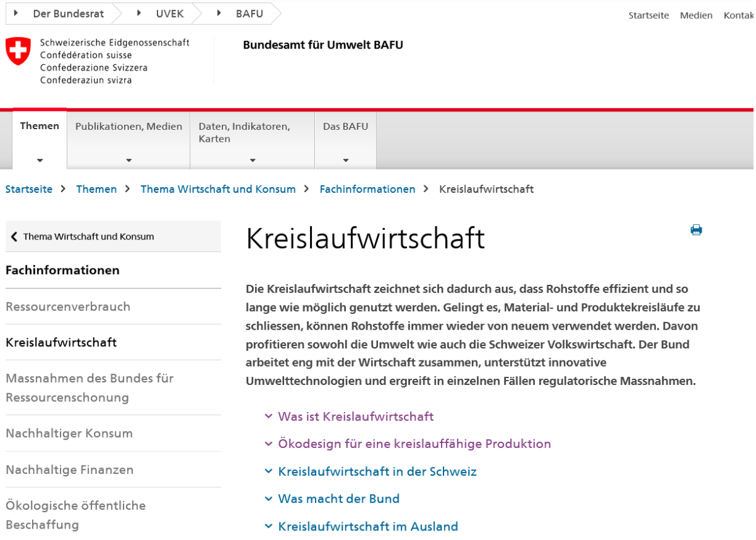Click the Medien link at top right
This screenshot has width=756, height=540.
pos(696,15)
